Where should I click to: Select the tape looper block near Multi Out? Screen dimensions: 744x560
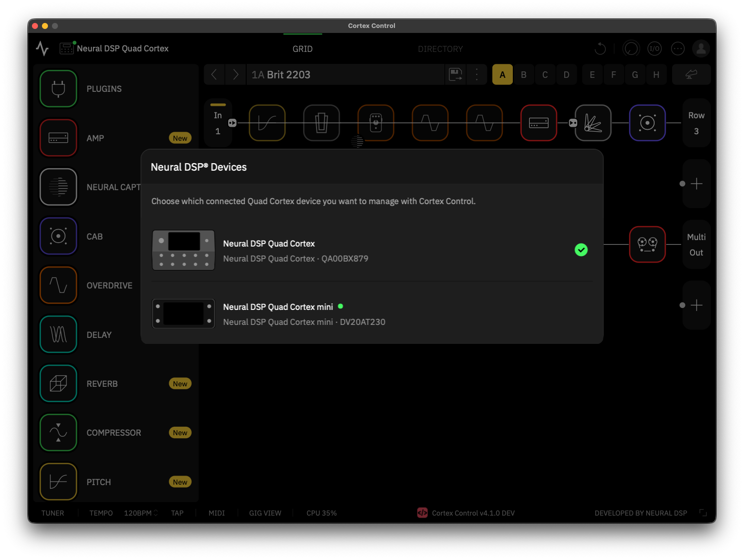tap(648, 245)
